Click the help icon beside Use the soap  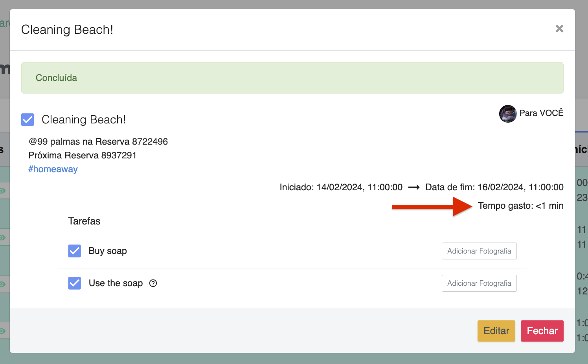(153, 283)
